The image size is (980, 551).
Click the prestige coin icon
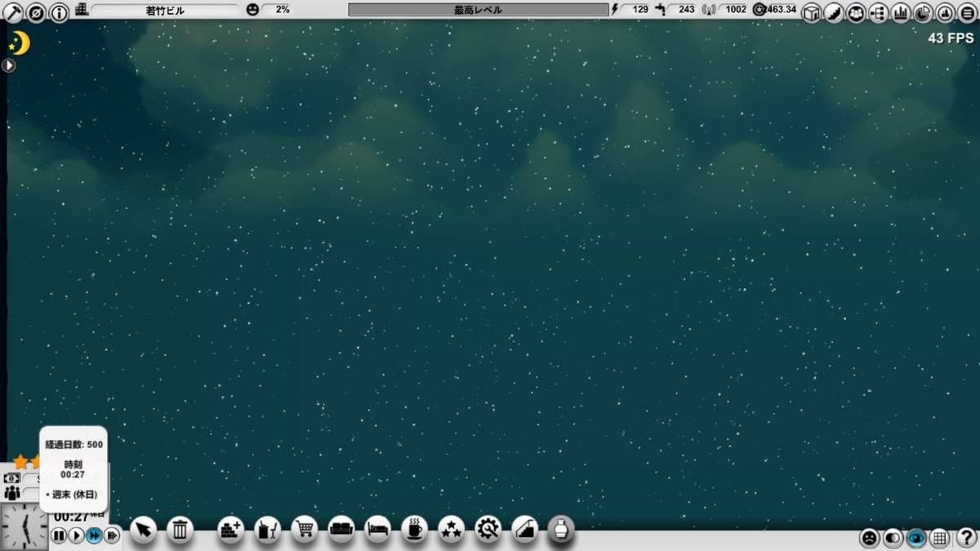point(759,10)
